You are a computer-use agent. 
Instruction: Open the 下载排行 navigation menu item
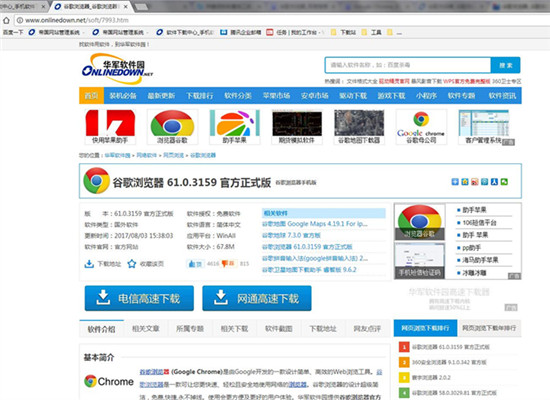[200, 95]
